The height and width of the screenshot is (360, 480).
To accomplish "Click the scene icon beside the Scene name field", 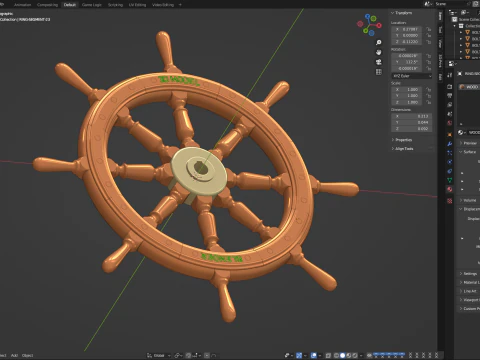I will coord(428,4).
